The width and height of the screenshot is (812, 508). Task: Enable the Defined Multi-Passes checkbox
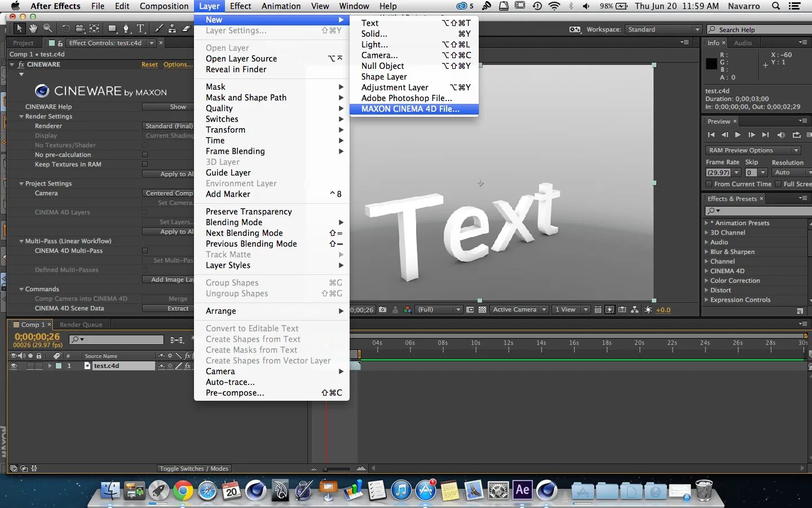(145, 270)
